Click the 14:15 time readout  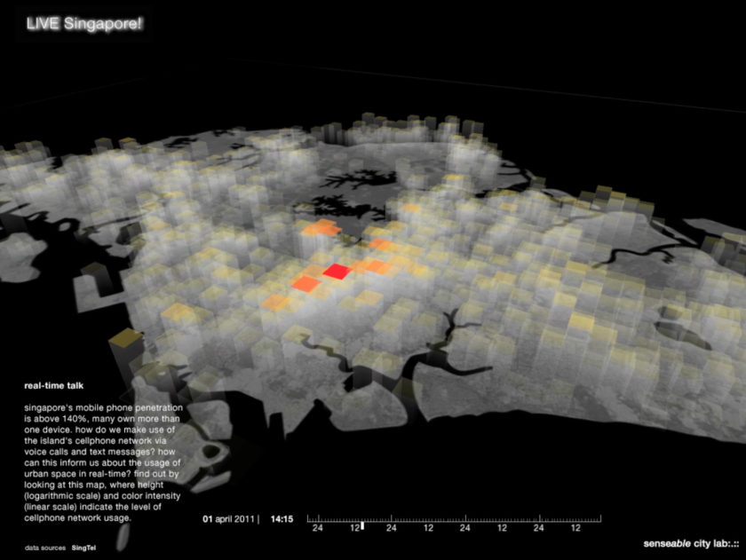coord(282,519)
